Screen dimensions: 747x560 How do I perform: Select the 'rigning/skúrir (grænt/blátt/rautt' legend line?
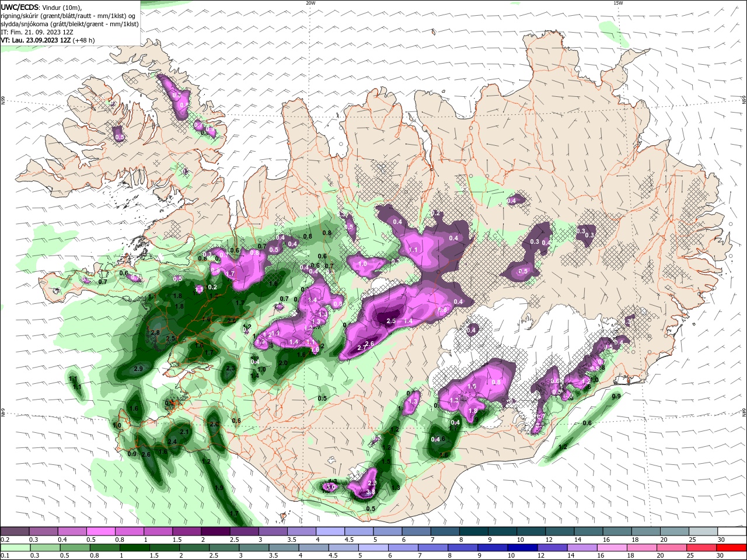(x=69, y=16)
